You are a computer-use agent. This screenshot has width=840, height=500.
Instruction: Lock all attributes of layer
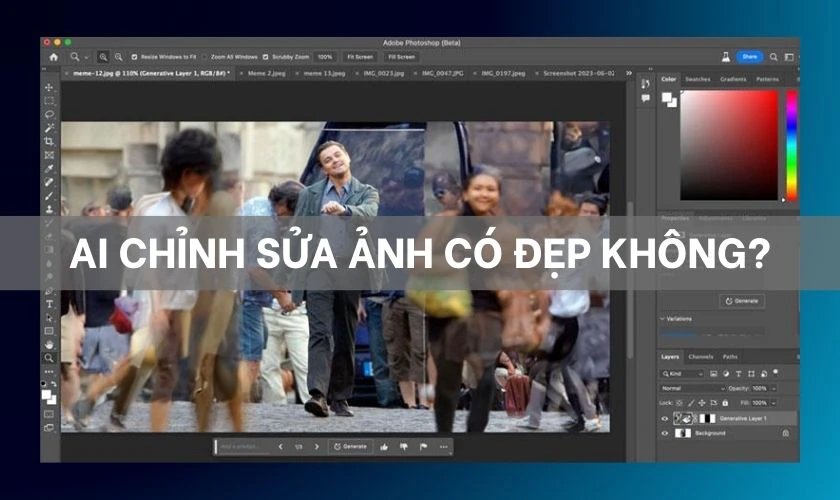[725, 402]
